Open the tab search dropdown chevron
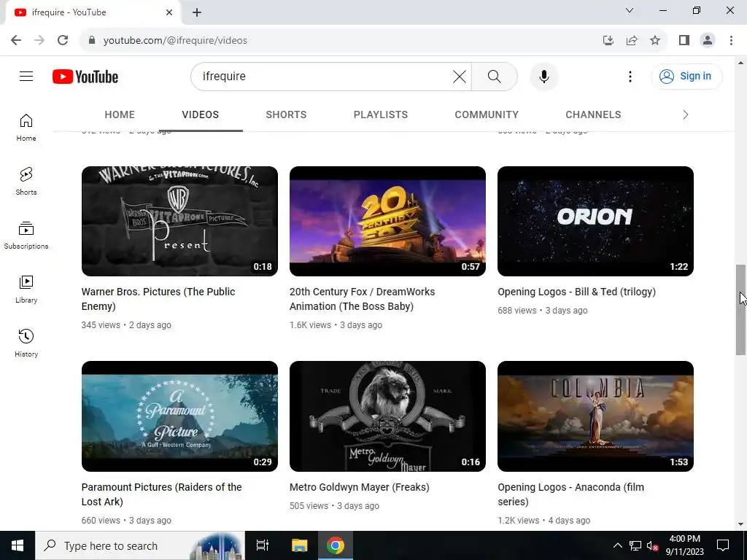Image resolution: width=747 pixels, height=560 pixels. [x=630, y=10]
